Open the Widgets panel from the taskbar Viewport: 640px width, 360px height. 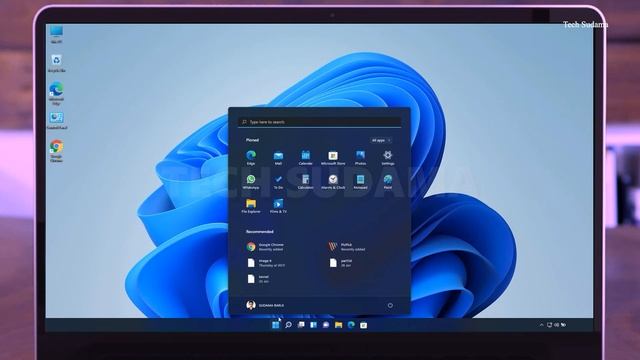coord(313,325)
